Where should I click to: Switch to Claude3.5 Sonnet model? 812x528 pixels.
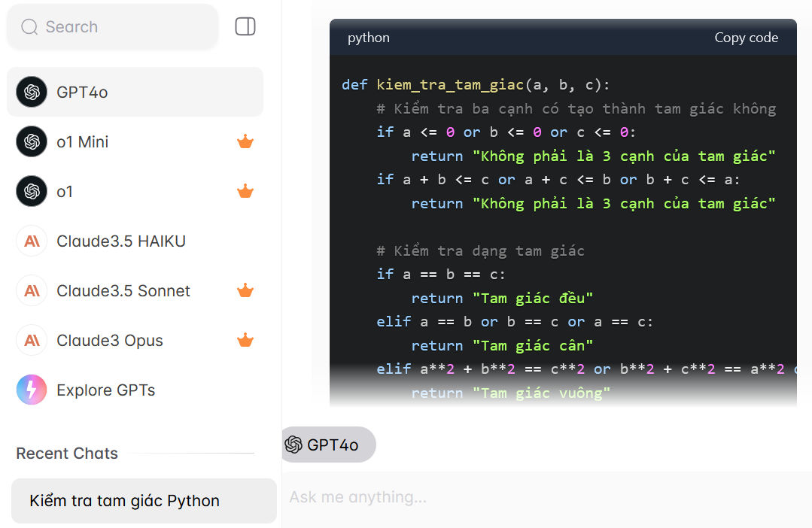click(x=135, y=291)
